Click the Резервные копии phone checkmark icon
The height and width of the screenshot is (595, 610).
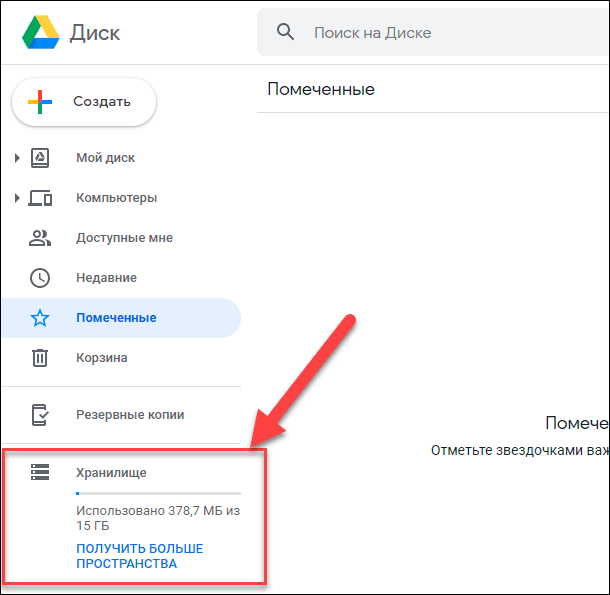click(40, 415)
